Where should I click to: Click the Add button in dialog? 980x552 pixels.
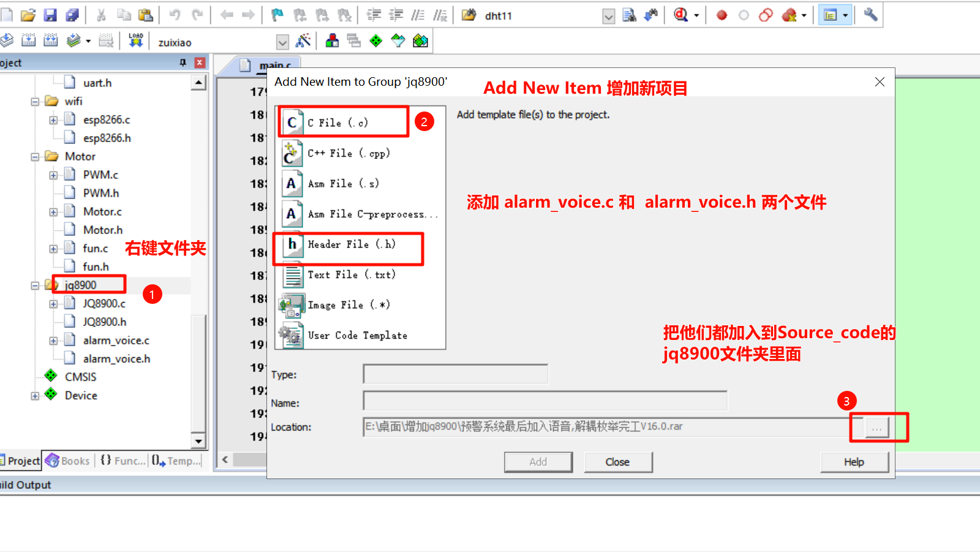point(538,462)
